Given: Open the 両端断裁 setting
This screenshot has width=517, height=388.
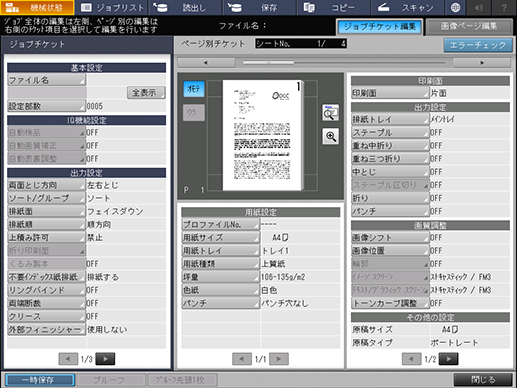Looking at the screenshot, I should point(46,303).
